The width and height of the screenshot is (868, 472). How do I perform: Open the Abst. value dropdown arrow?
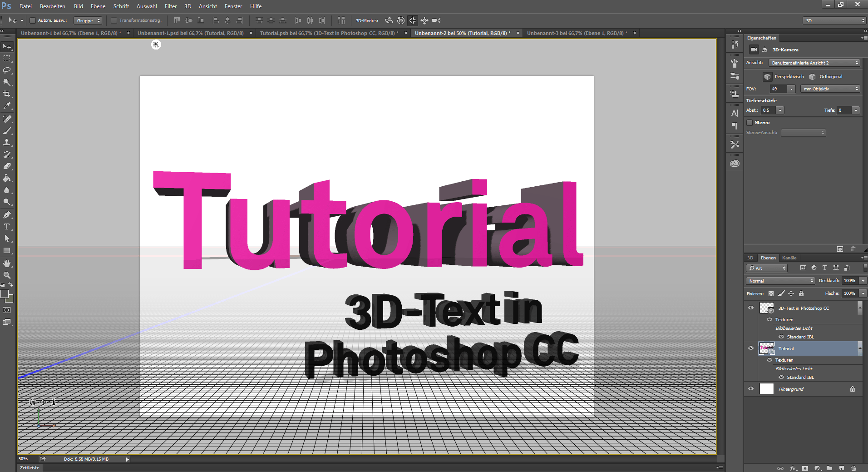click(x=780, y=110)
